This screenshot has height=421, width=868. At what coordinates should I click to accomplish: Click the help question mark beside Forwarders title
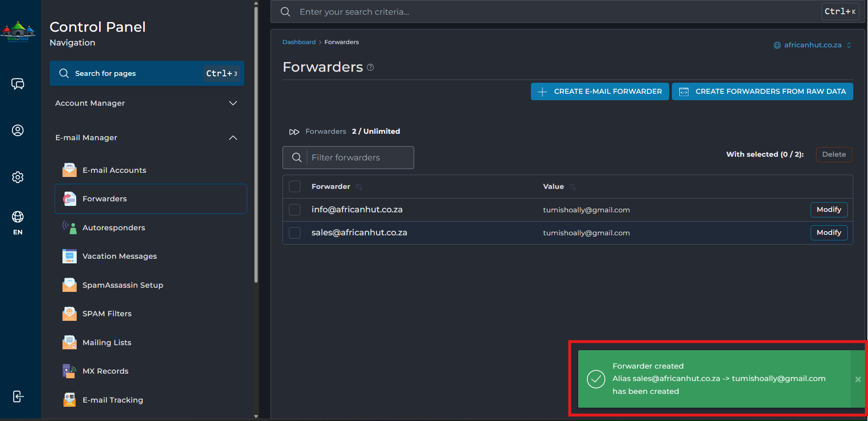coord(370,68)
